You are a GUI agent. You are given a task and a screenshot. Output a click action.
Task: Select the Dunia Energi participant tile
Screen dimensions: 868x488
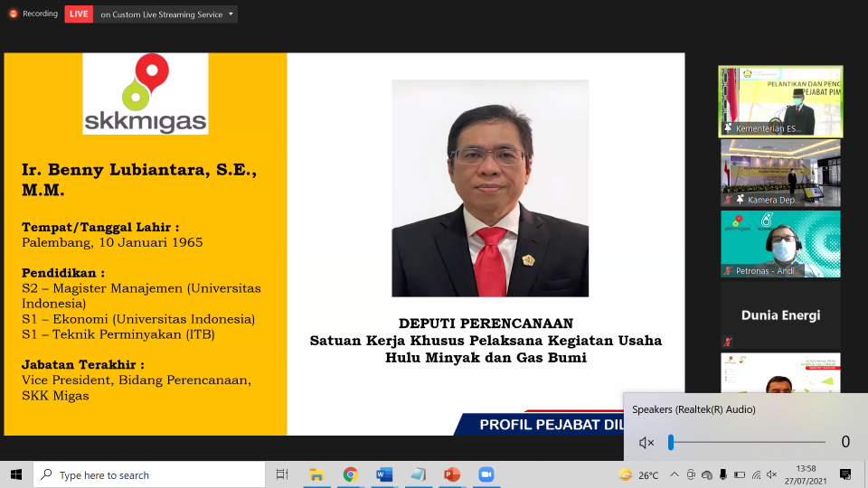[x=780, y=315]
